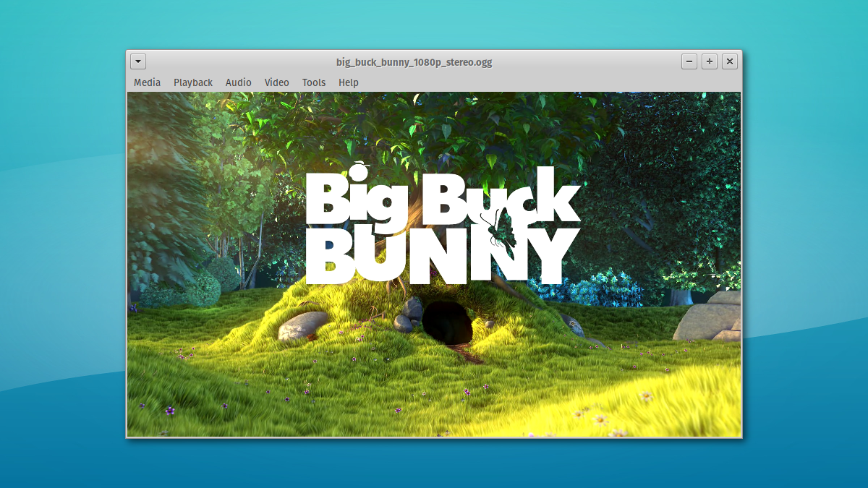Open the Playback menu
Viewport: 868px width, 488px height.
click(193, 82)
